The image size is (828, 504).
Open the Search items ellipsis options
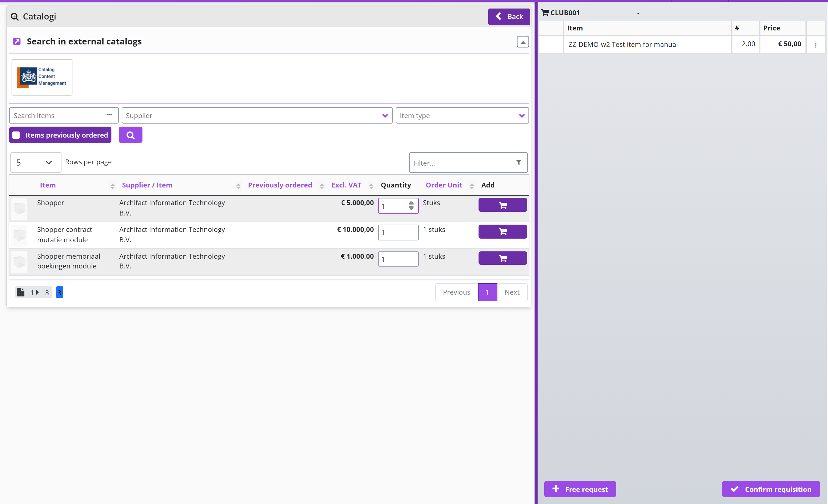109,115
